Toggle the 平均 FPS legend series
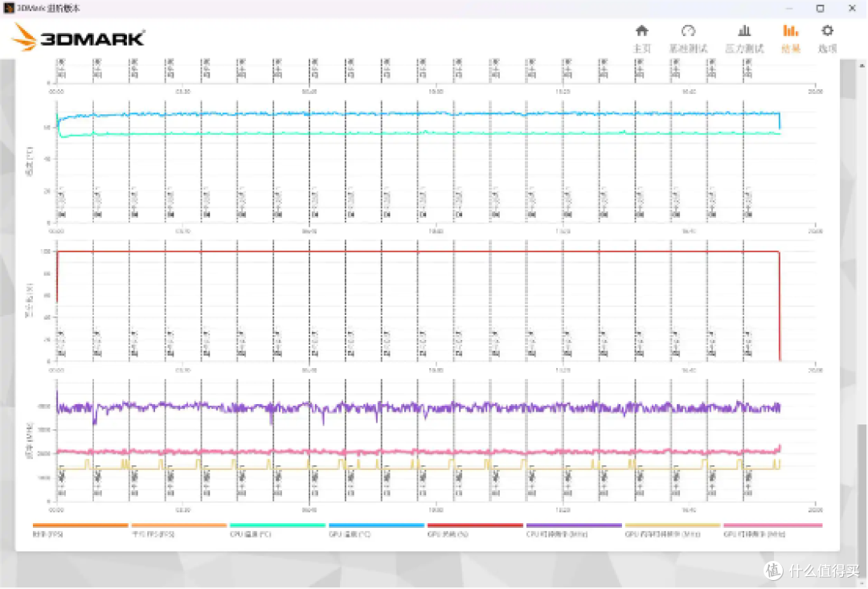This screenshot has height=589, width=868. (x=178, y=530)
